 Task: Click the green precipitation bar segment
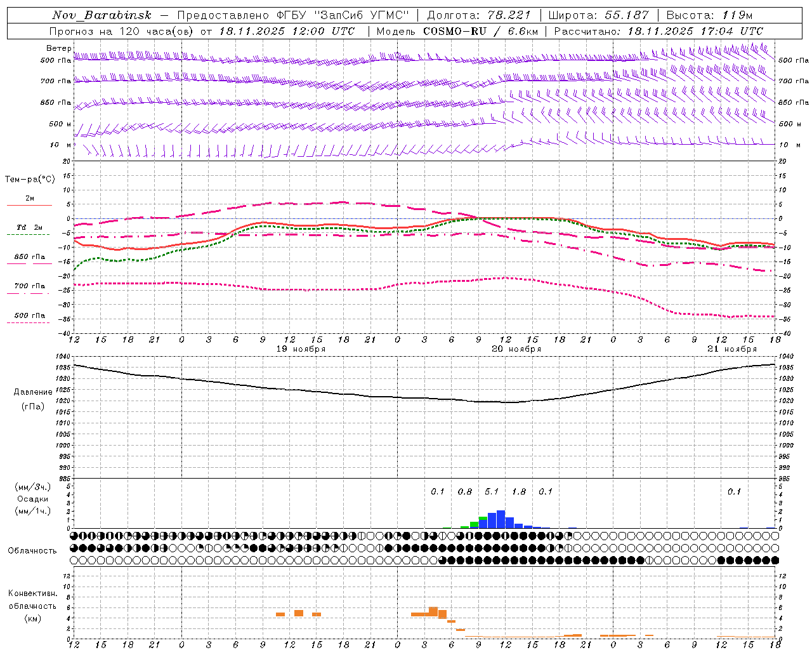(474, 524)
